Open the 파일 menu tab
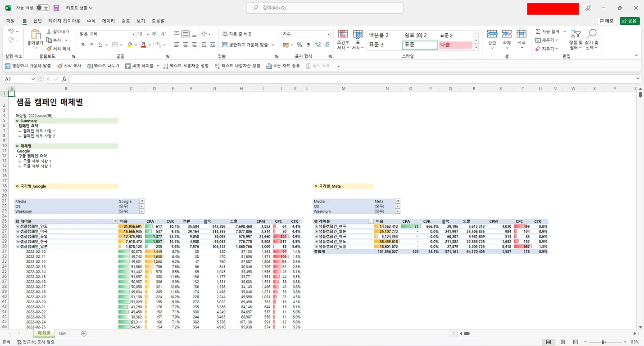 (x=10, y=21)
